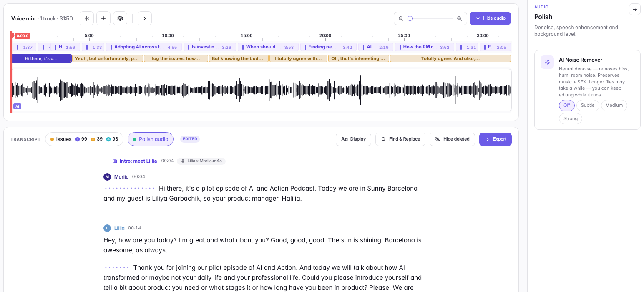Select chapter 'Is investin…' 3:26
This screenshot has height=292, width=644.
point(210,47)
